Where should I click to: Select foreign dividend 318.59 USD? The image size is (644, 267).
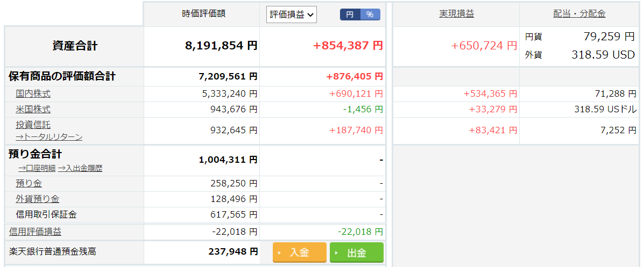pyautogui.click(x=603, y=55)
